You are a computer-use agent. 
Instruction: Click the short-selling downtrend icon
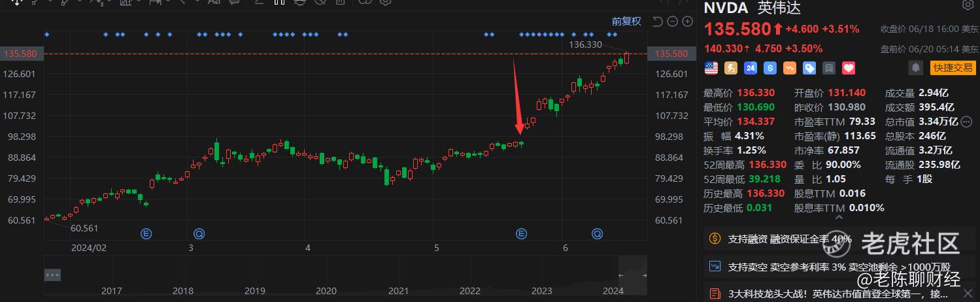715,267
